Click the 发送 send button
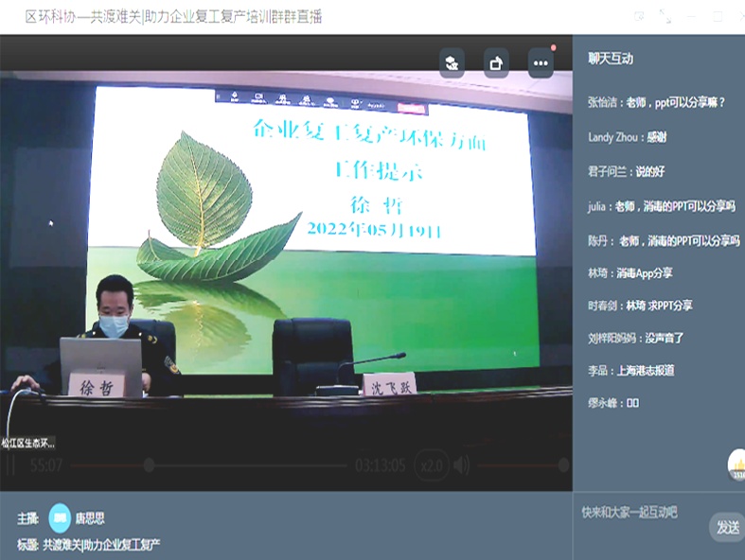This screenshot has height=560, width=745. pyautogui.click(x=727, y=527)
